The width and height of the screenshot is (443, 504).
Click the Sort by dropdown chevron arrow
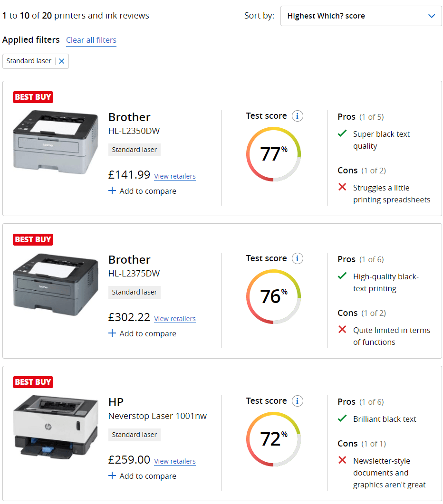pyautogui.click(x=431, y=16)
